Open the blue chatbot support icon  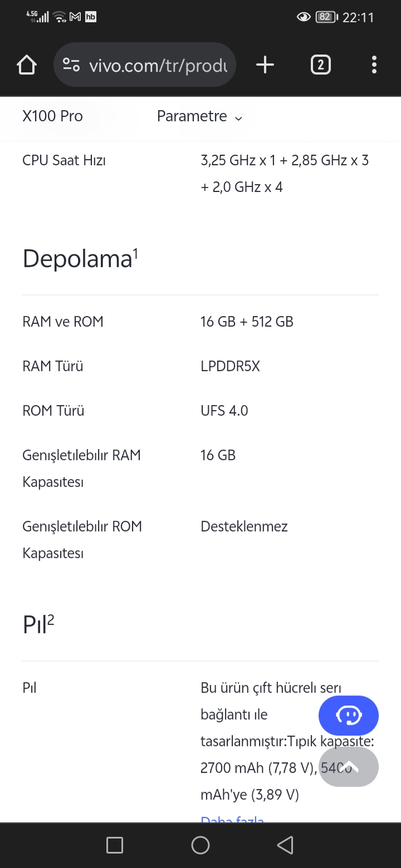(349, 715)
